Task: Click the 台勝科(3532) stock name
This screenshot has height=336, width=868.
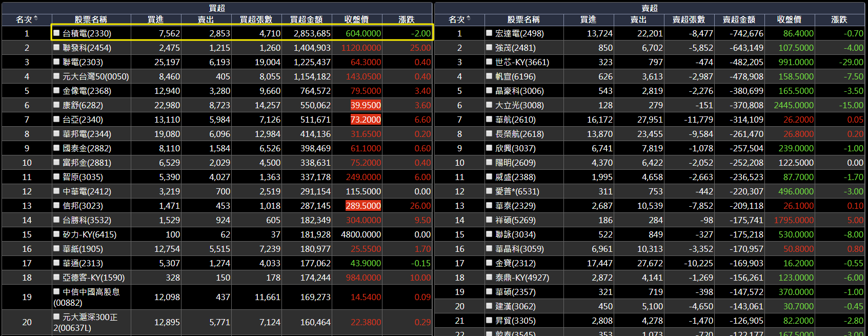Action: pos(87,220)
